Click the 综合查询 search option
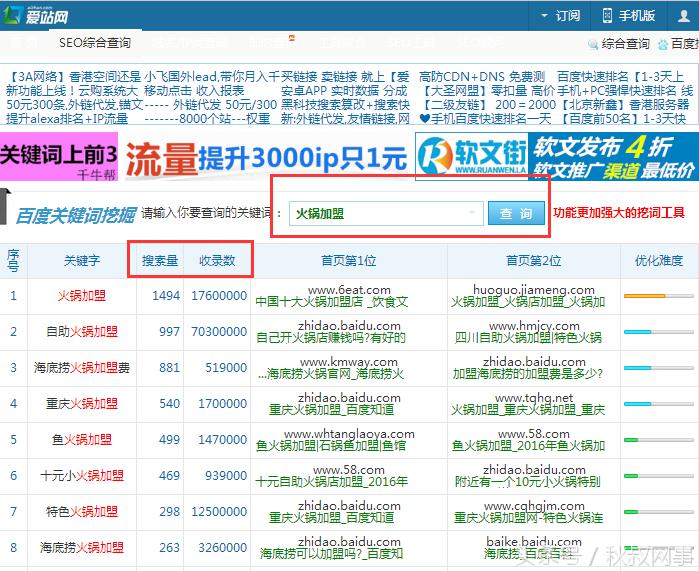The height and width of the screenshot is (571, 699). [619, 44]
